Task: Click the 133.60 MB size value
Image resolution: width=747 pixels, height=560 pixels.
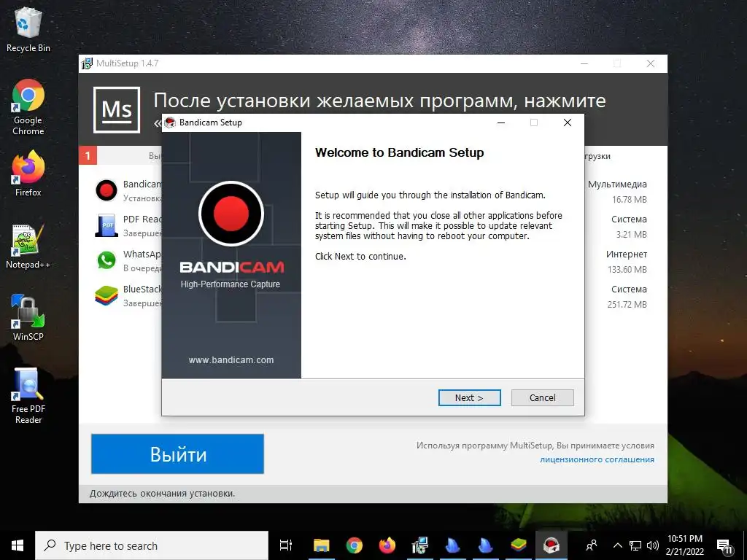Action: (627, 270)
